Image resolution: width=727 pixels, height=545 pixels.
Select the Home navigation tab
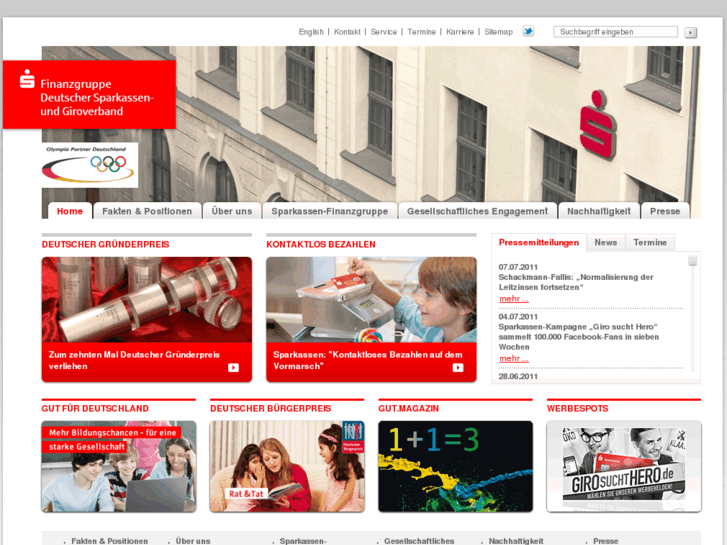point(70,211)
